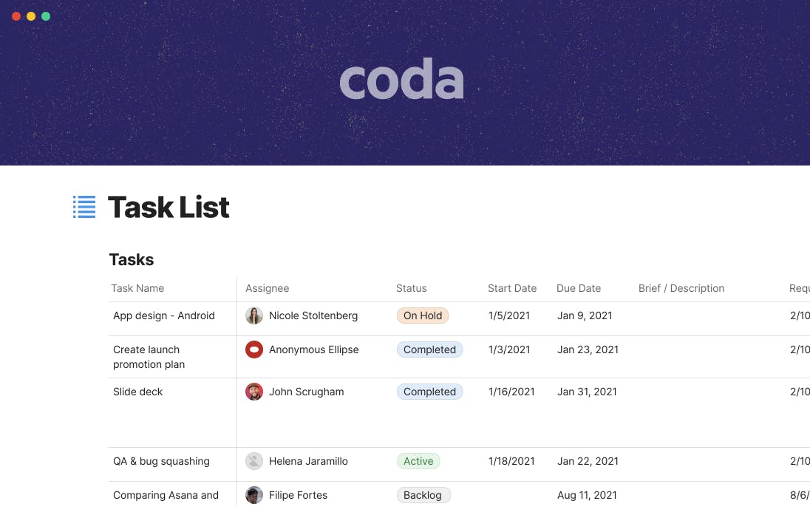Click the Jan 31, 2021 due date cell
This screenshot has height=532, width=810.
point(587,392)
